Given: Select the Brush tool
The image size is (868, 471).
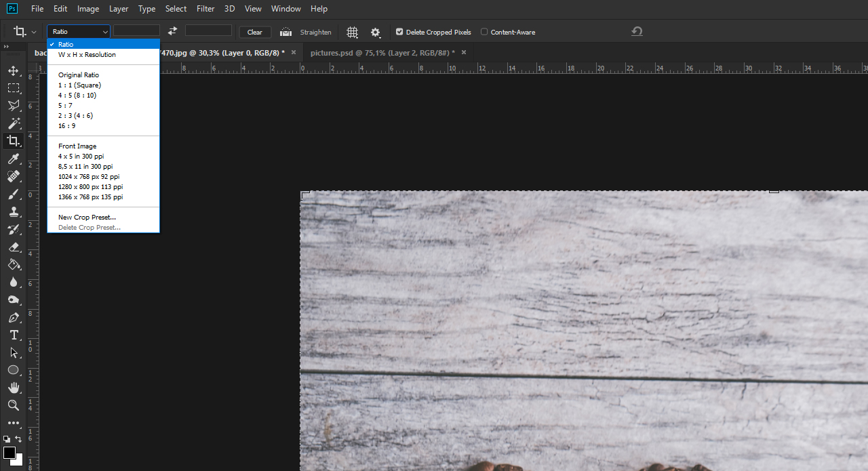Looking at the screenshot, I should [x=14, y=194].
